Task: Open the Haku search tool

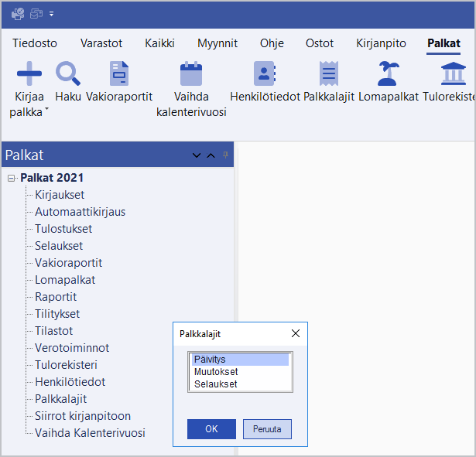Action: (68, 74)
